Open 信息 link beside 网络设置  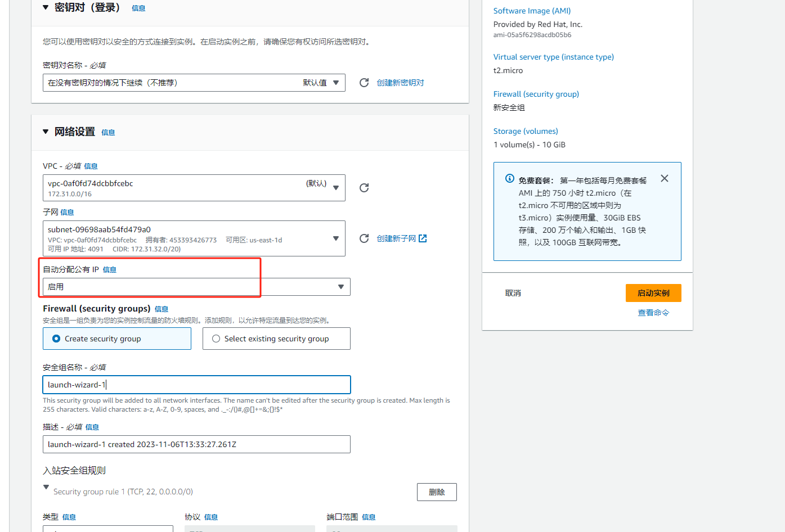108,133
